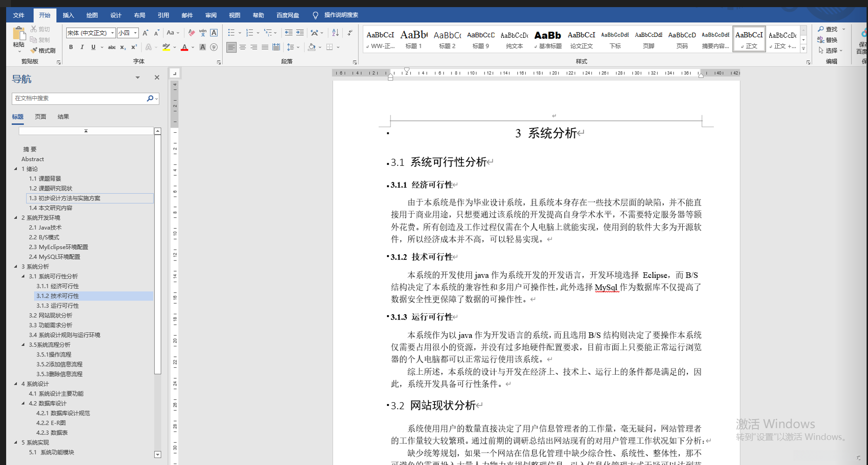This screenshot has width=868, height=465.
Task: Open the font size dropdown 小四
Action: pyautogui.click(x=135, y=33)
